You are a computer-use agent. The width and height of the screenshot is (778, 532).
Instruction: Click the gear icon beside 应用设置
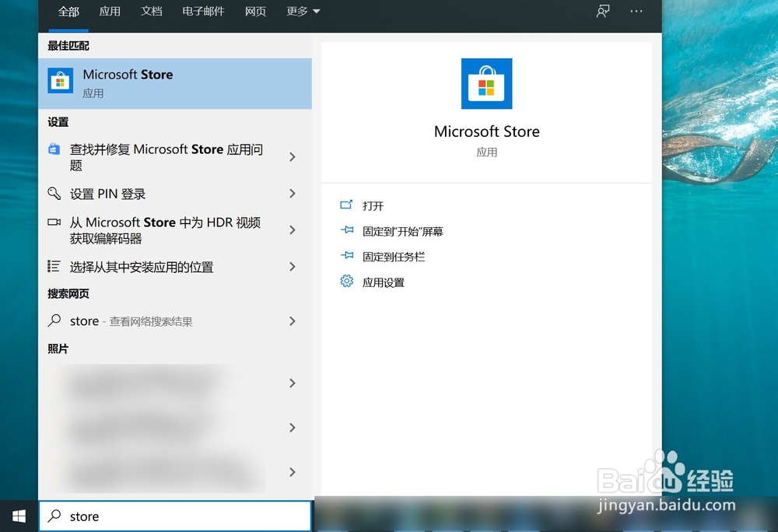(347, 281)
